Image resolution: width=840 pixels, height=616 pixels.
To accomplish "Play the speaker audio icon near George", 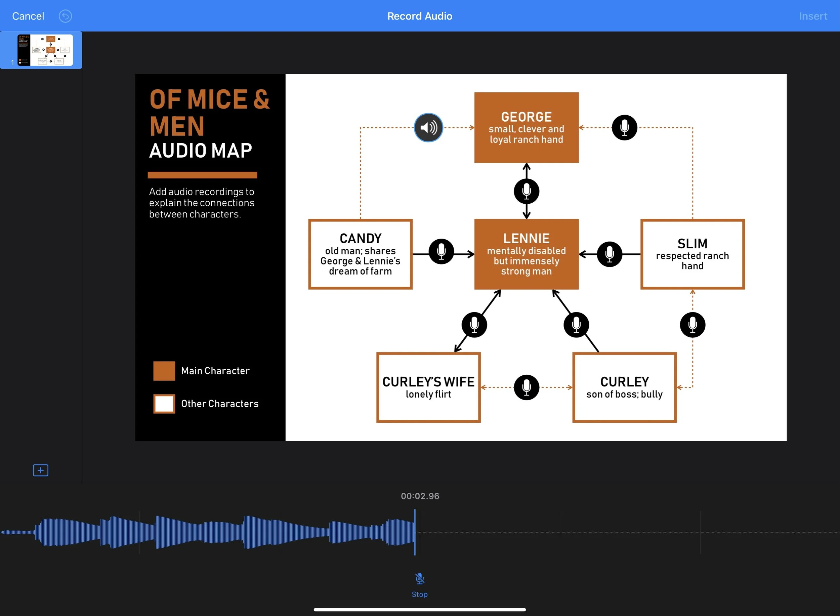I will click(x=428, y=127).
